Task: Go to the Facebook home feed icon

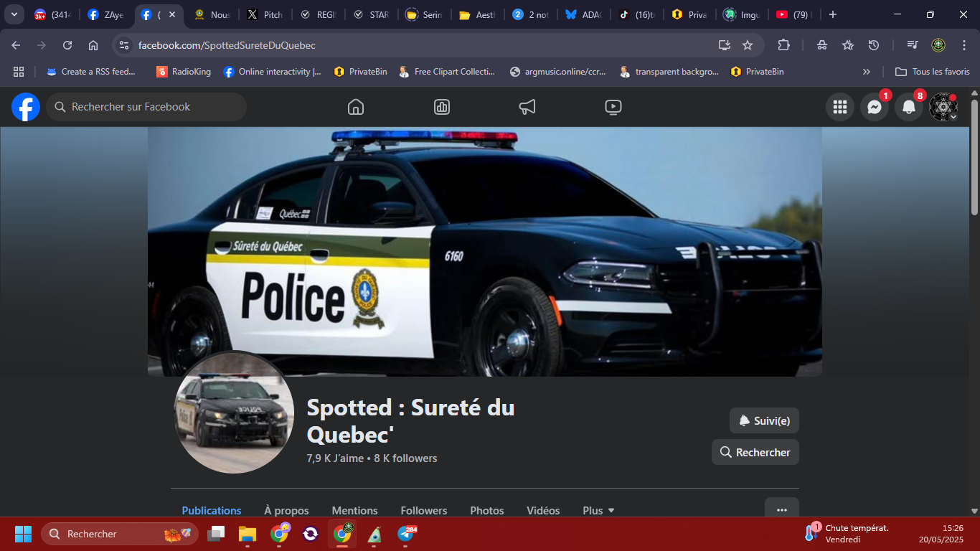Action: coord(355,107)
